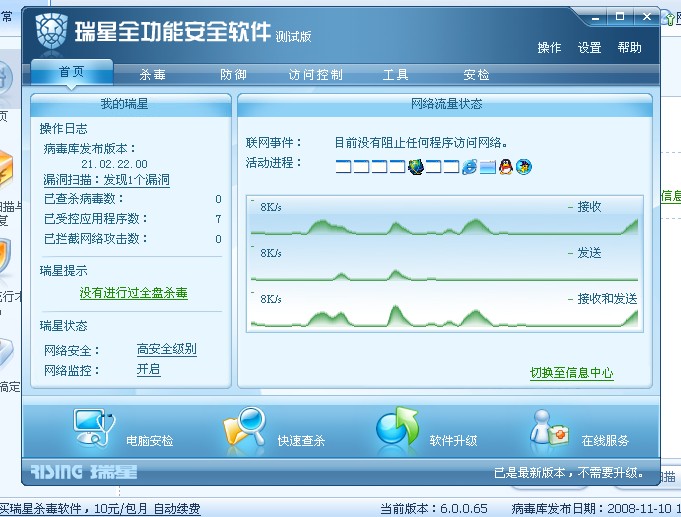Change the 高安全级别 network security setting
The height and width of the screenshot is (517, 681).
coord(167,349)
